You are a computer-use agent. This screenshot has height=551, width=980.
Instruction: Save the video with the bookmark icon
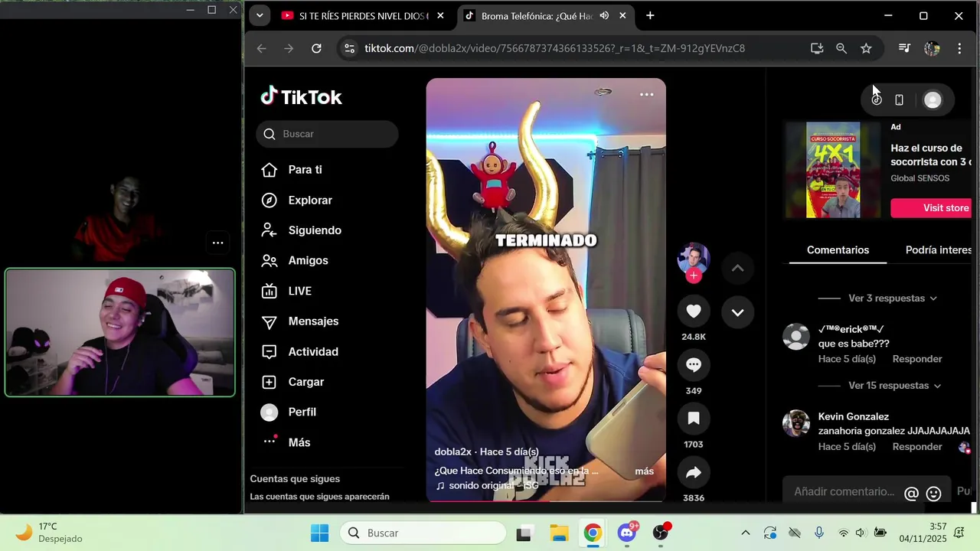(694, 419)
